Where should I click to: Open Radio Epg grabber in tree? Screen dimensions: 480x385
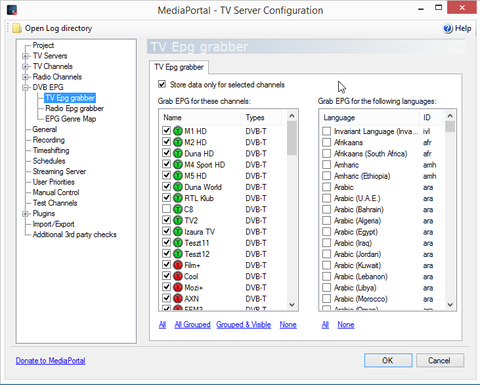pyautogui.click(x=74, y=108)
